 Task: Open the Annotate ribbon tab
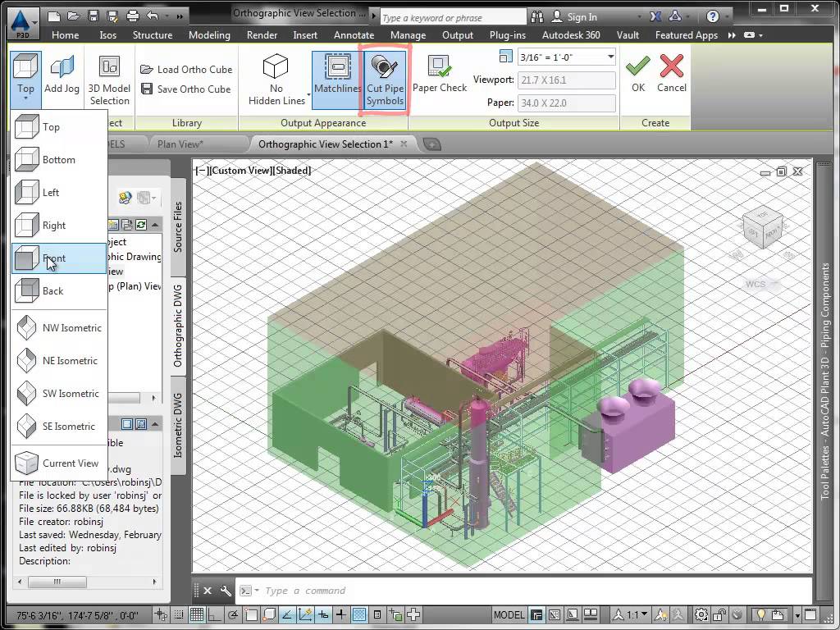point(354,35)
